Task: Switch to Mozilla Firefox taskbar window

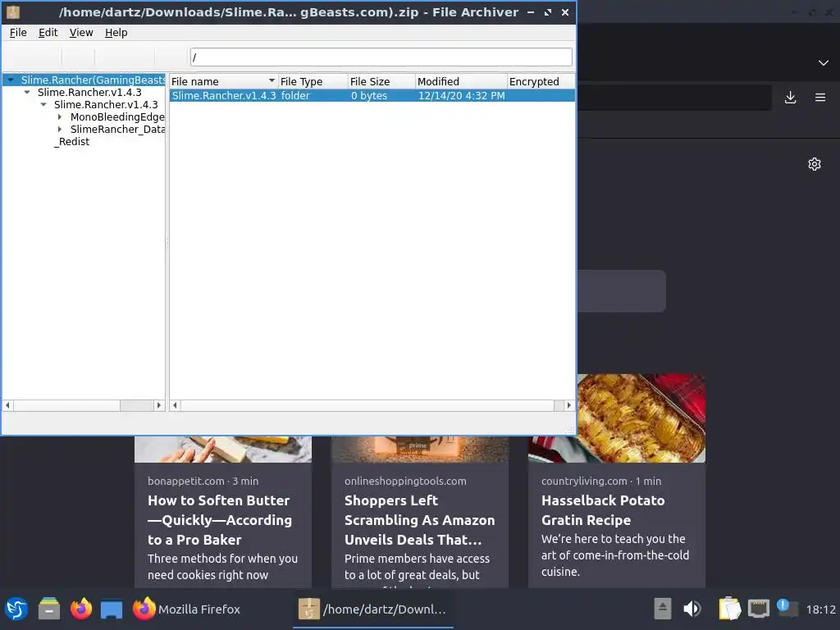Action: (x=186, y=609)
